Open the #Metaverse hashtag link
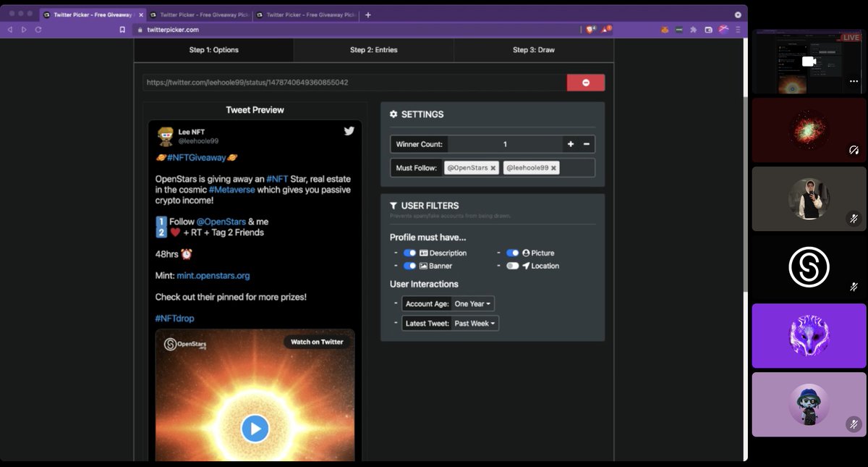Image resolution: width=868 pixels, height=467 pixels. (231, 190)
